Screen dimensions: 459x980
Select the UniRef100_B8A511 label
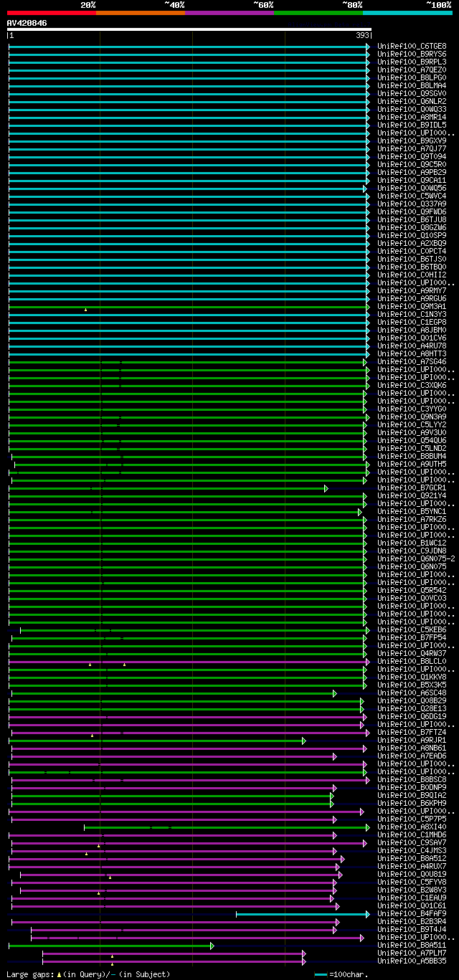[412, 945]
